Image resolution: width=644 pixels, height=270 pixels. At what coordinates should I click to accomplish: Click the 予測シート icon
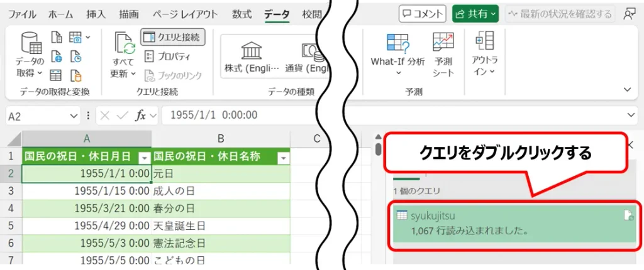pos(443,42)
